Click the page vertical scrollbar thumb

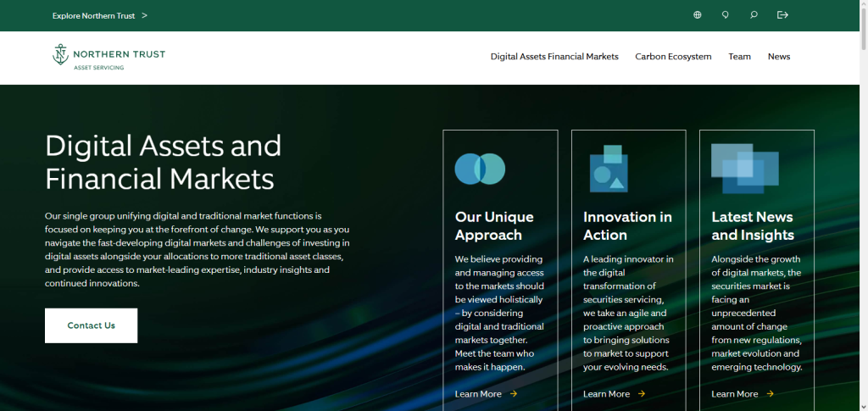pos(863,28)
